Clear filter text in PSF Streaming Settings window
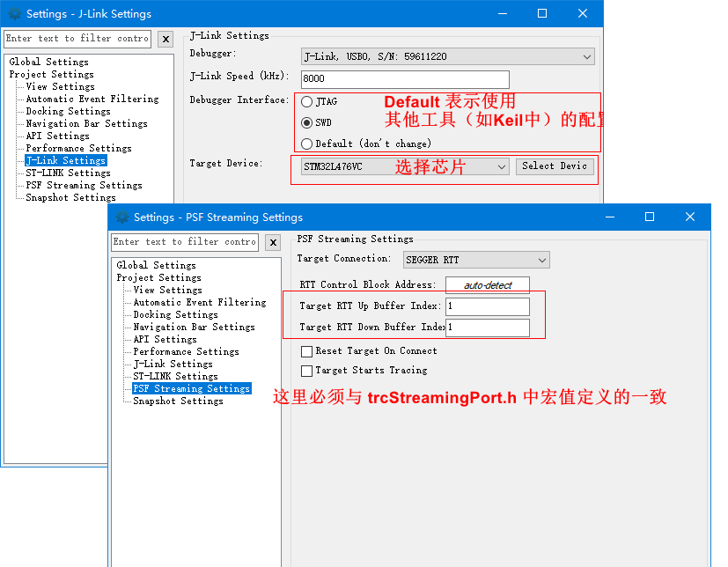Image resolution: width=728 pixels, height=567 pixels. pyautogui.click(x=273, y=242)
